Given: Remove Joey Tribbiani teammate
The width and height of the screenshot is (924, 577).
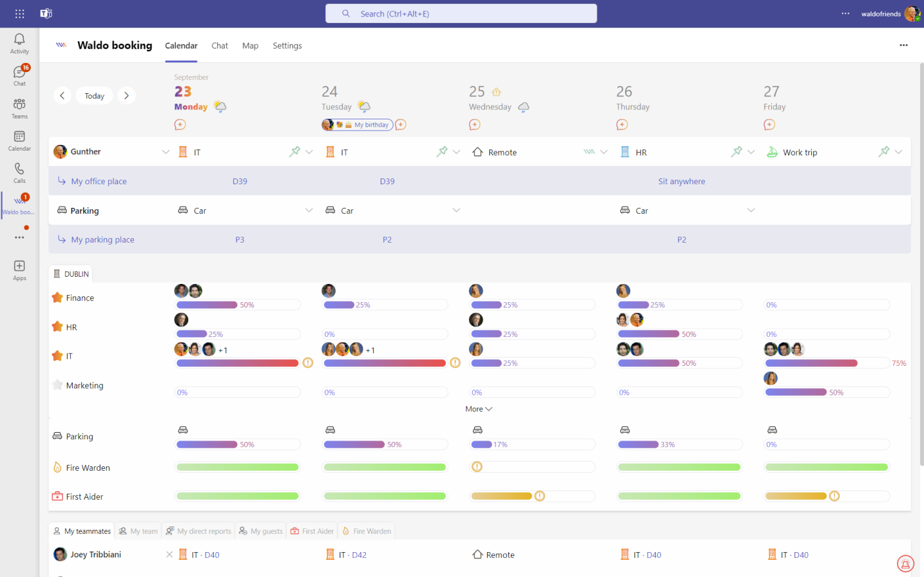Looking at the screenshot, I should (x=169, y=555).
